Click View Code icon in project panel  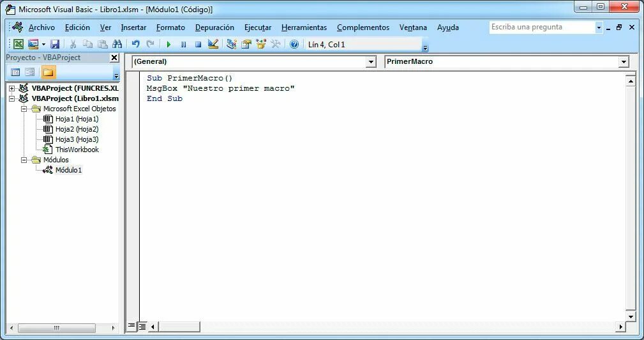pyautogui.click(x=15, y=72)
